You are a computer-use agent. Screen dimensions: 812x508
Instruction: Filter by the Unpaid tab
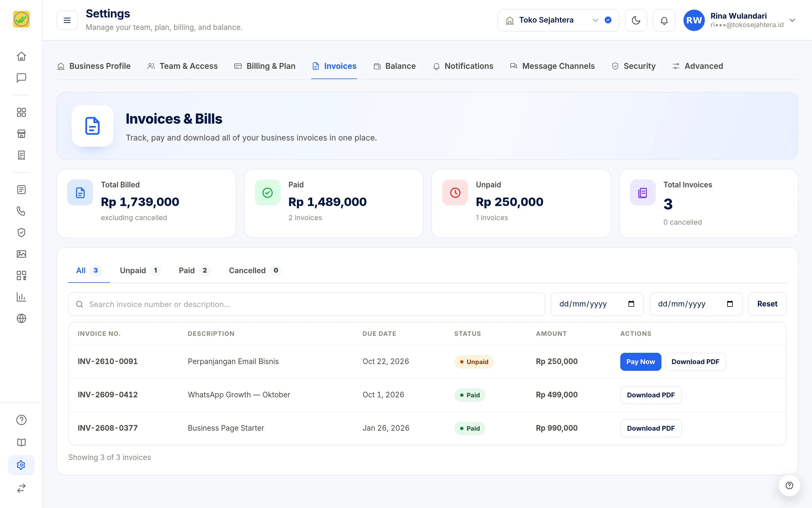click(140, 270)
